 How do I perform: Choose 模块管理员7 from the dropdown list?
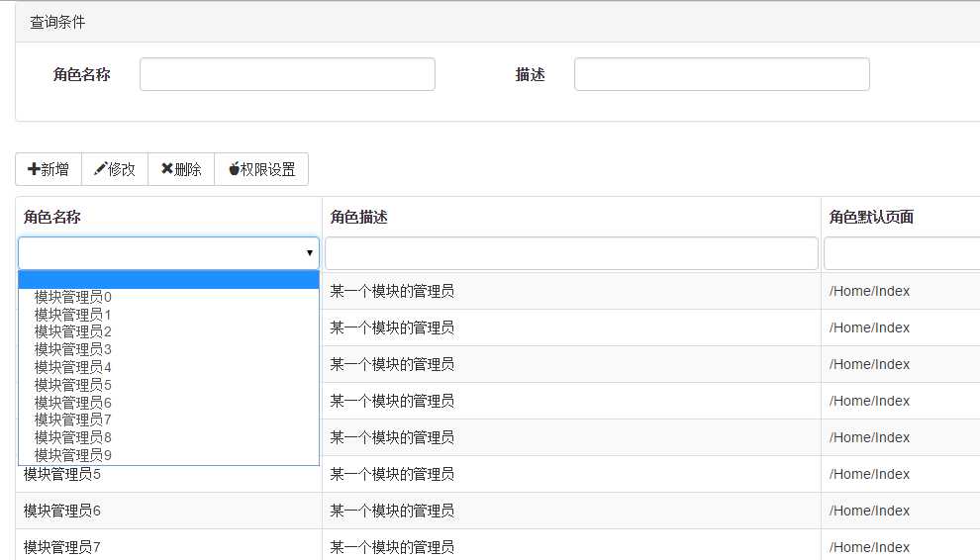point(168,420)
